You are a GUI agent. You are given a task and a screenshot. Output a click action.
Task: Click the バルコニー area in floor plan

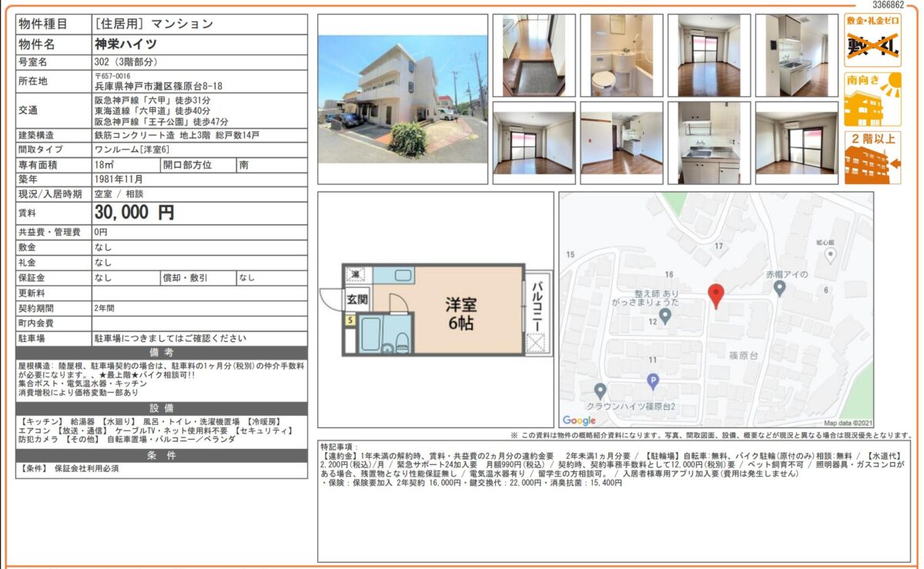(536, 312)
